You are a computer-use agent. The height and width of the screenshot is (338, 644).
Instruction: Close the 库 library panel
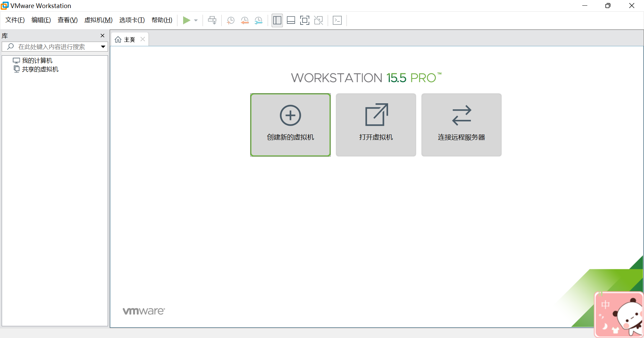coord(103,36)
